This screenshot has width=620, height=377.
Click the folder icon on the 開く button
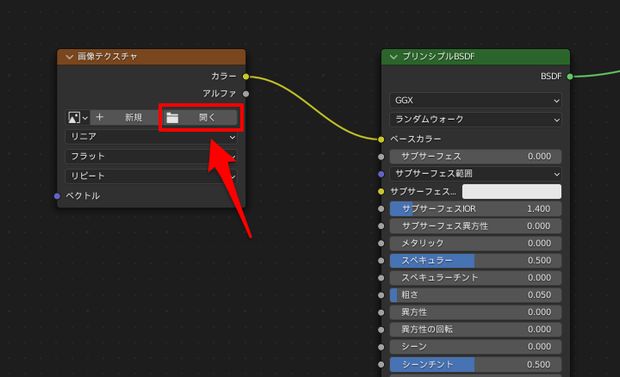[172, 117]
